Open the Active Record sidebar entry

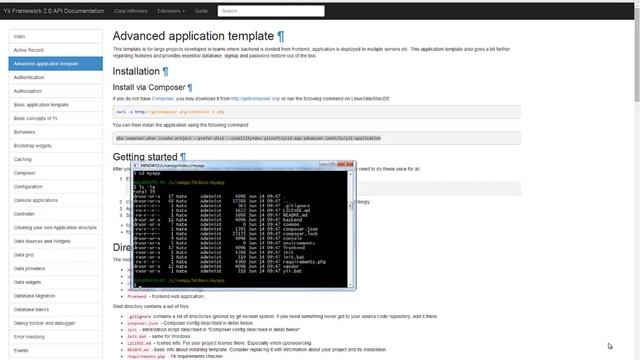click(x=56, y=50)
